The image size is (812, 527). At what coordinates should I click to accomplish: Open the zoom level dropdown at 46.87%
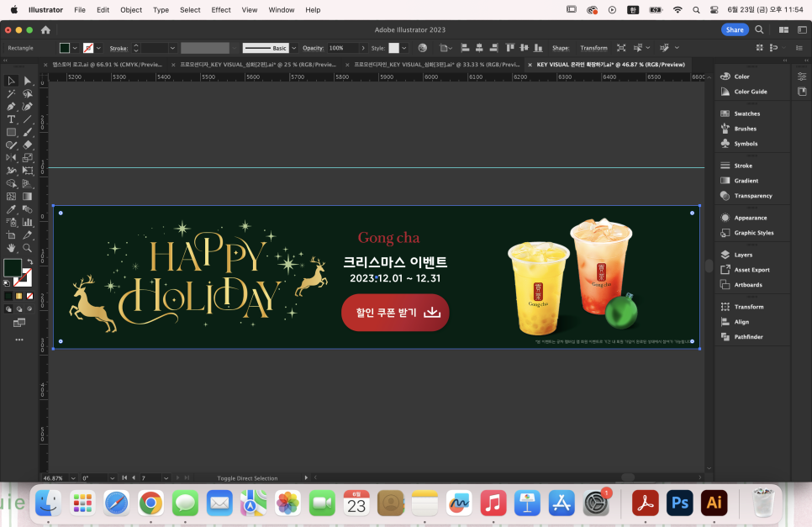tap(73, 478)
